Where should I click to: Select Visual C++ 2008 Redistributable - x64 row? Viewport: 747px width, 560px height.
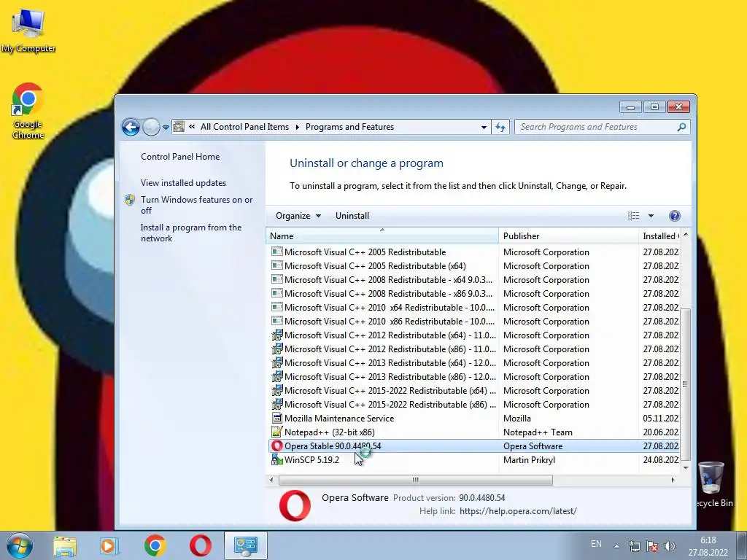point(475,280)
